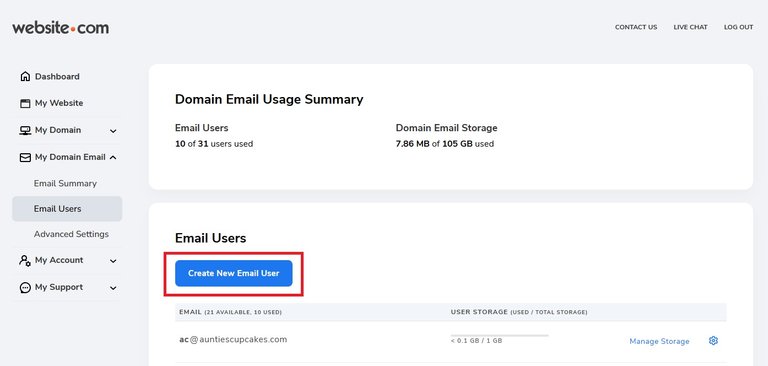Image resolution: width=768 pixels, height=366 pixels.
Task: Click the My Domain Email envelope icon
Action: pos(25,157)
